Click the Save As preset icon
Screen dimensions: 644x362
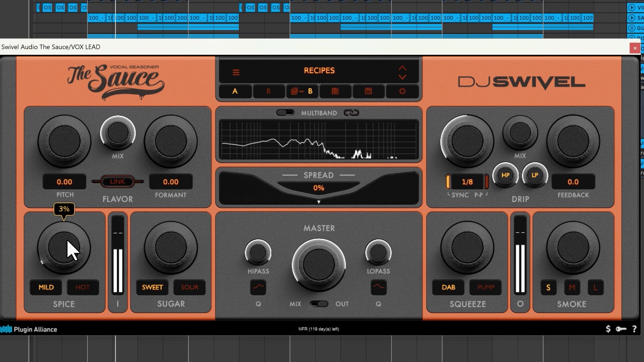368,91
